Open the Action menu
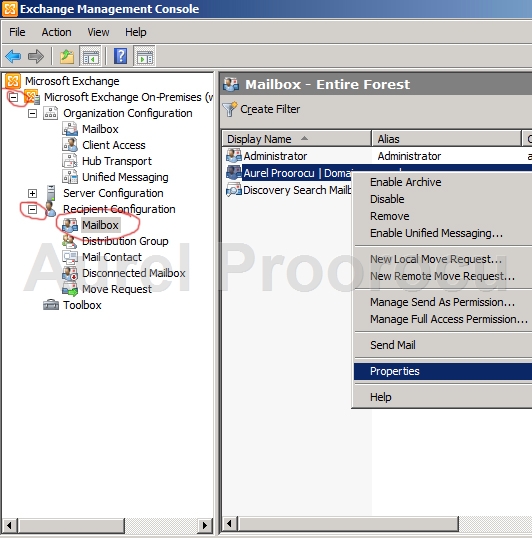Image resolution: width=532 pixels, height=538 pixels. click(x=56, y=32)
